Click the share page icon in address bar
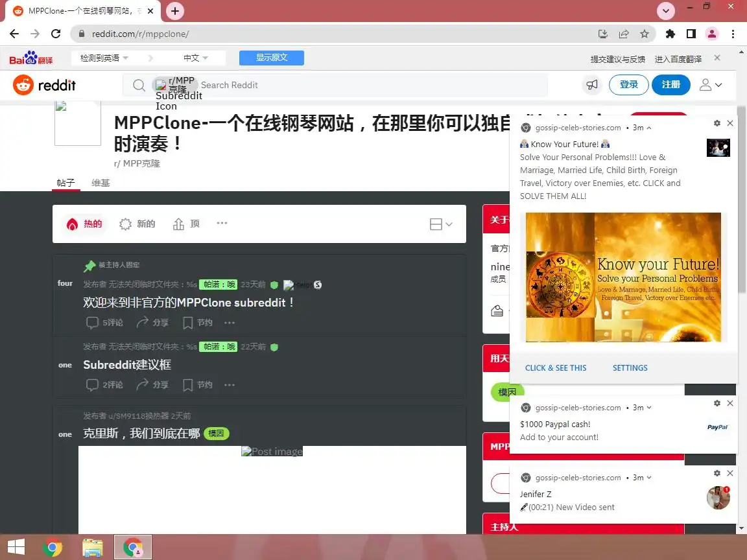 coord(624,34)
